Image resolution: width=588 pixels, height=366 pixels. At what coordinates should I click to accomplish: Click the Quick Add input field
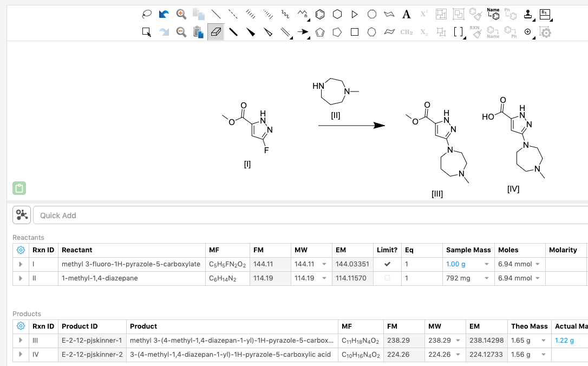[x=309, y=215]
